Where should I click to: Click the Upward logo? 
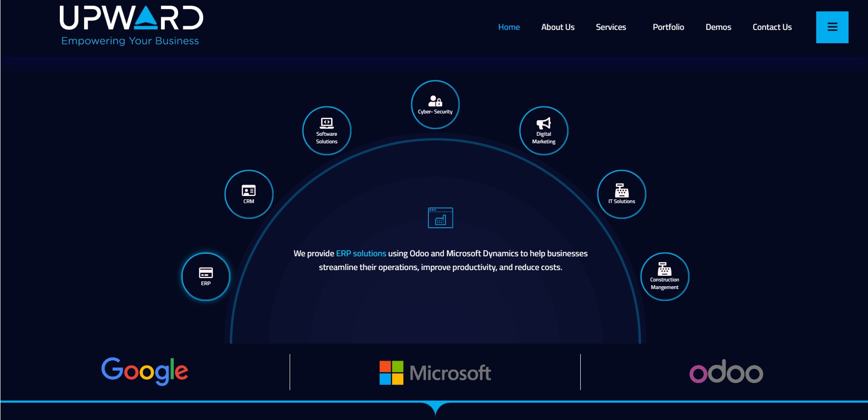(132, 26)
